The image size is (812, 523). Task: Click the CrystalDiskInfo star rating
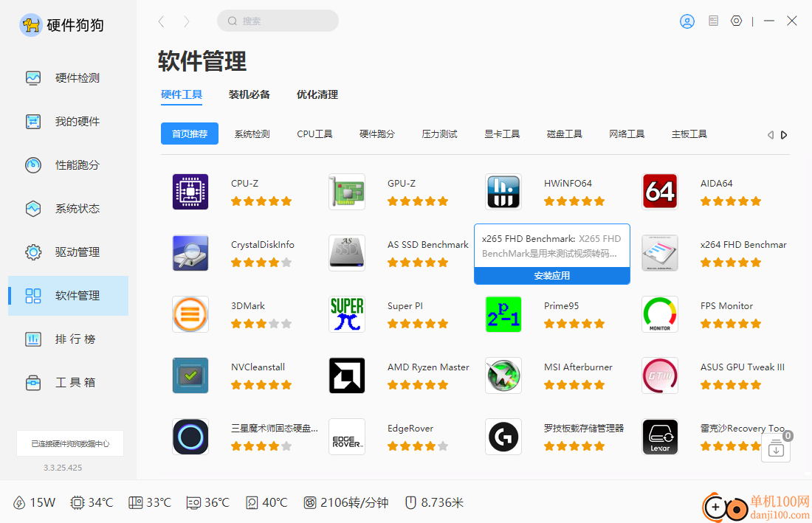pyautogui.click(x=261, y=263)
